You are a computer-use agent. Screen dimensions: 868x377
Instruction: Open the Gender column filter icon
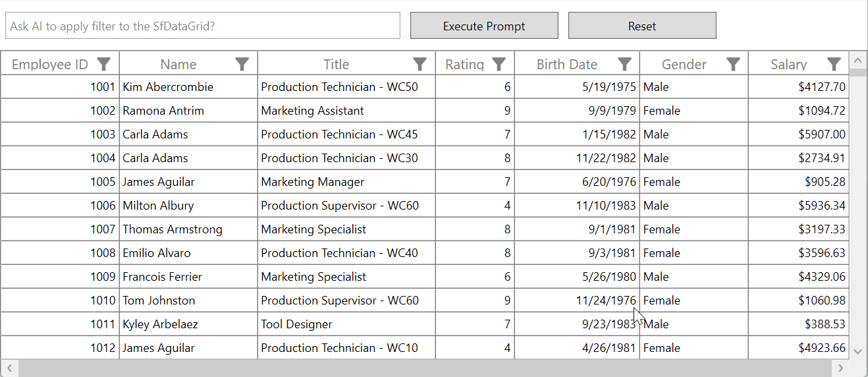pos(734,64)
